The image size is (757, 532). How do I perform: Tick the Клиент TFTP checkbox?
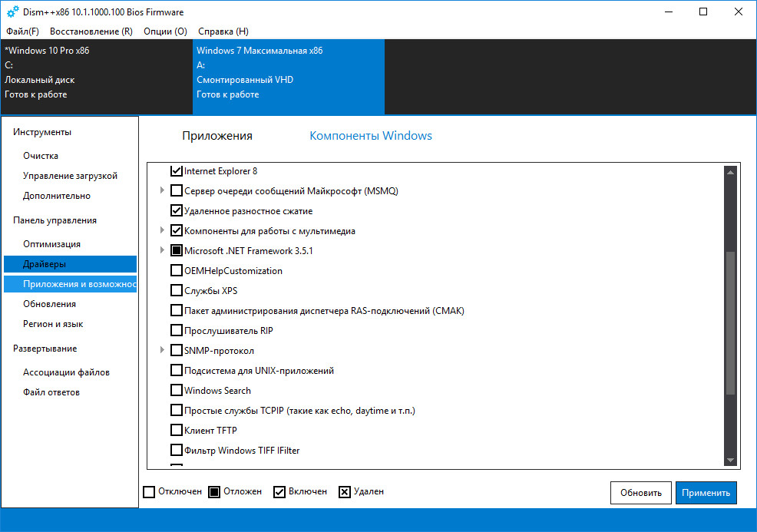(177, 431)
